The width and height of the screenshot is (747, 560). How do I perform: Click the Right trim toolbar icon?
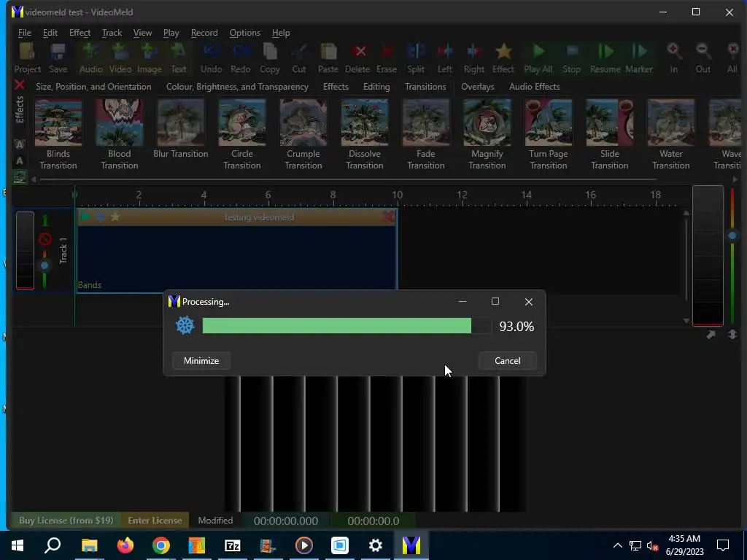[474, 58]
